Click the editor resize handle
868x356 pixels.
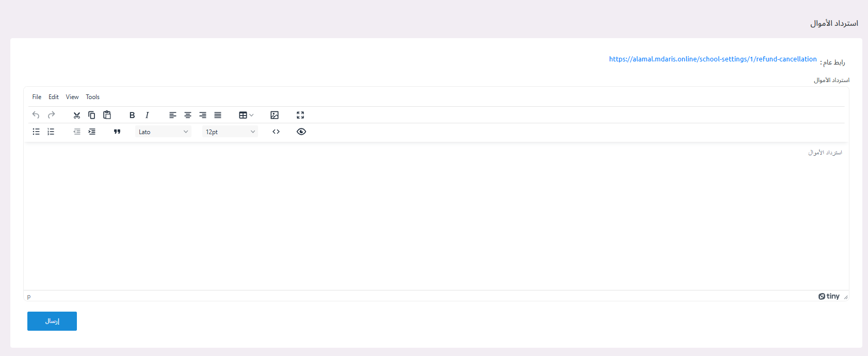click(x=845, y=297)
